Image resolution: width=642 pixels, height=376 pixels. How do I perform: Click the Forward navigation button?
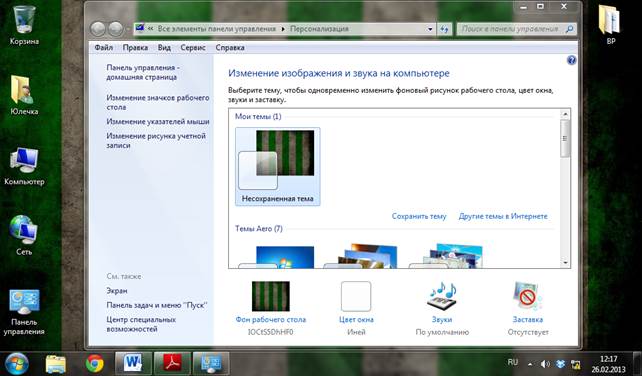pyautogui.click(x=115, y=29)
